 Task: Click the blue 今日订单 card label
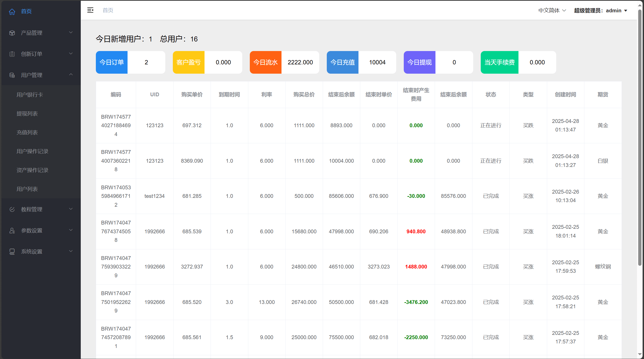[112, 62]
